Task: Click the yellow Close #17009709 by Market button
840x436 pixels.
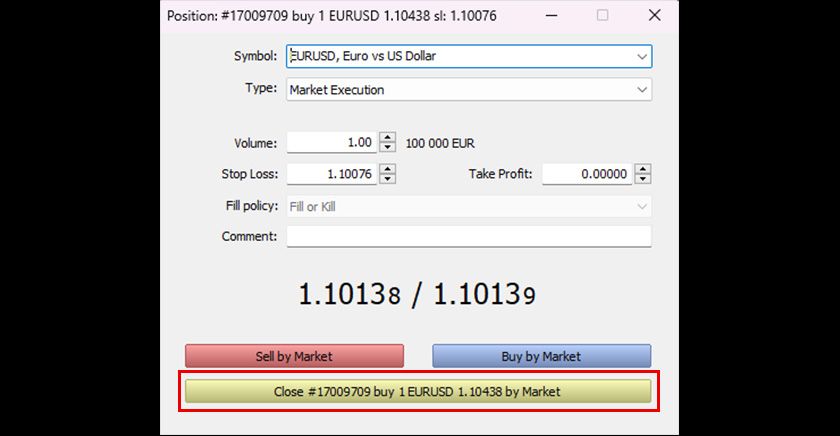Action: point(417,392)
